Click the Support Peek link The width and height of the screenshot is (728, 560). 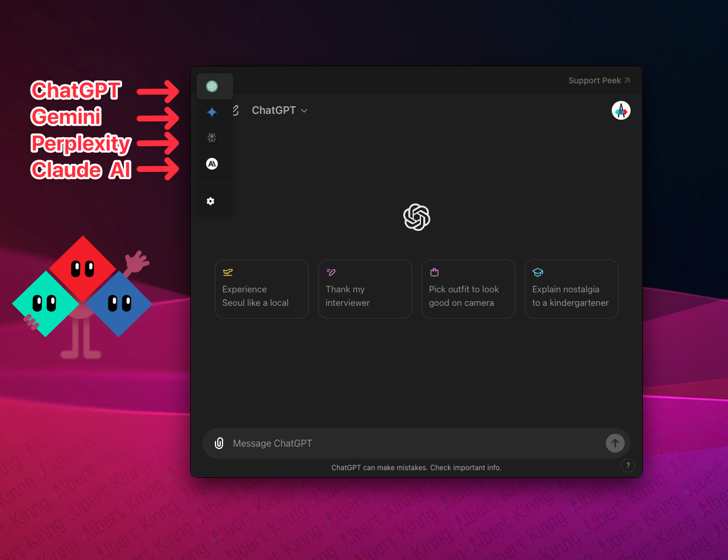coord(599,80)
